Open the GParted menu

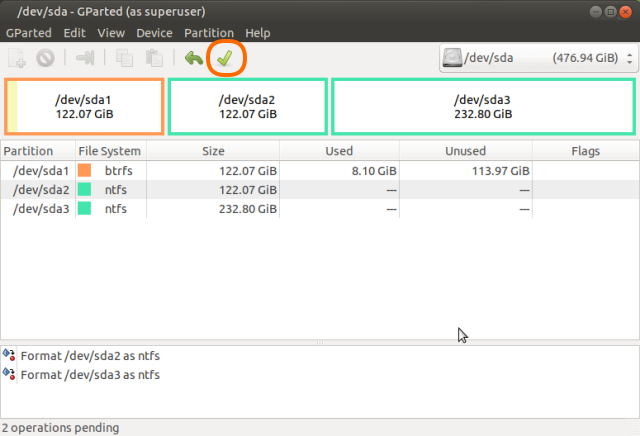pos(29,33)
